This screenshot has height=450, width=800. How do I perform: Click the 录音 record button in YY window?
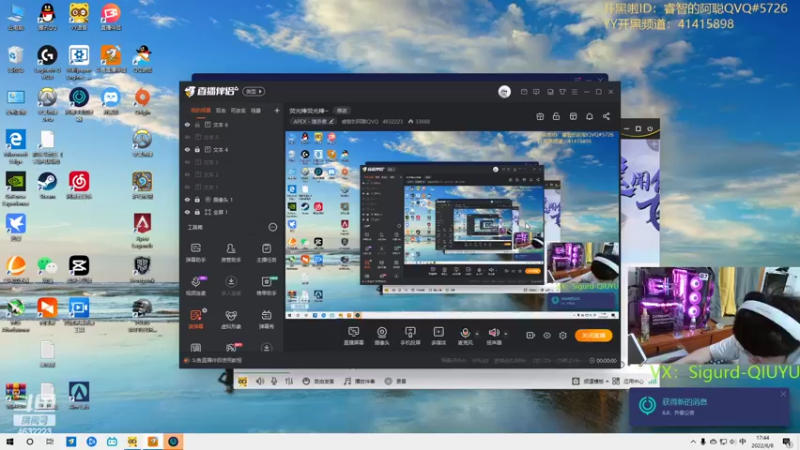(x=395, y=381)
